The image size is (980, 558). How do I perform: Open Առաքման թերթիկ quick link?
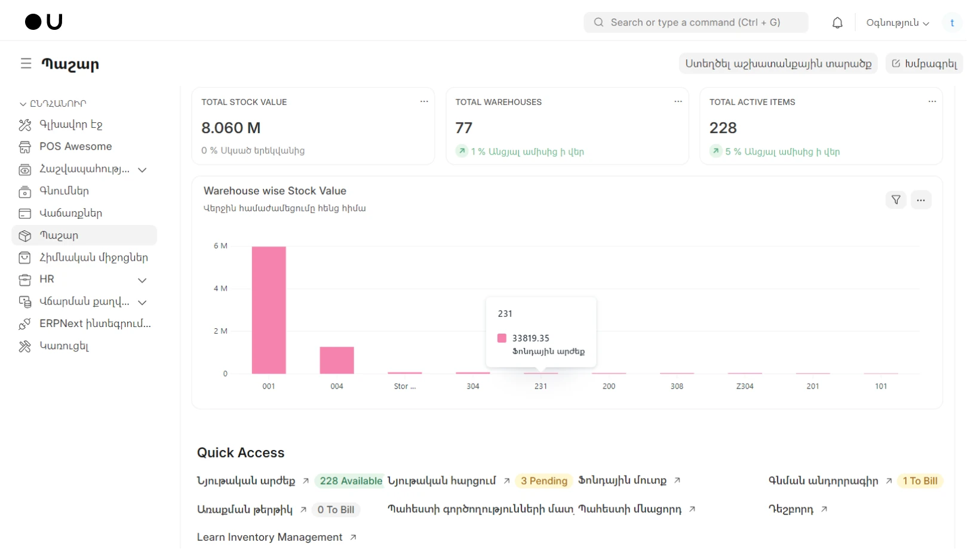click(245, 509)
